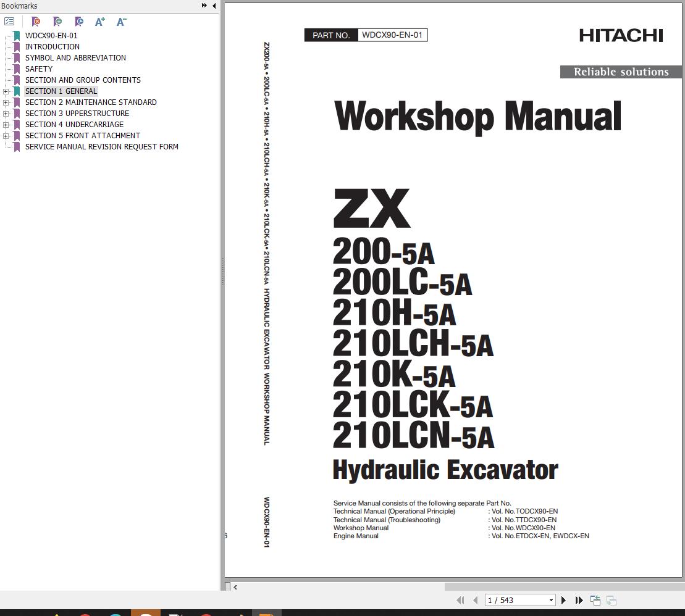The width and height of the screenshot is (685, 616).
Task: Expand SECTION 3 UPPERSTRUCTURE bookmark
Action: [x=6, y=114]
